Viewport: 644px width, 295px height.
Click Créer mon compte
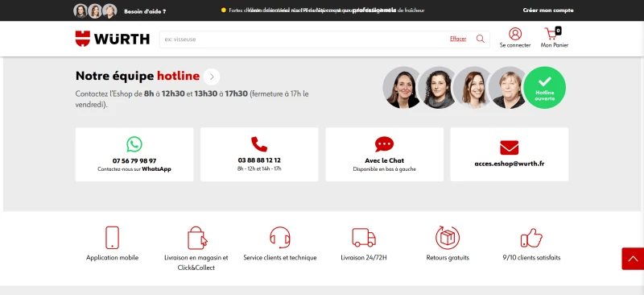548,10
